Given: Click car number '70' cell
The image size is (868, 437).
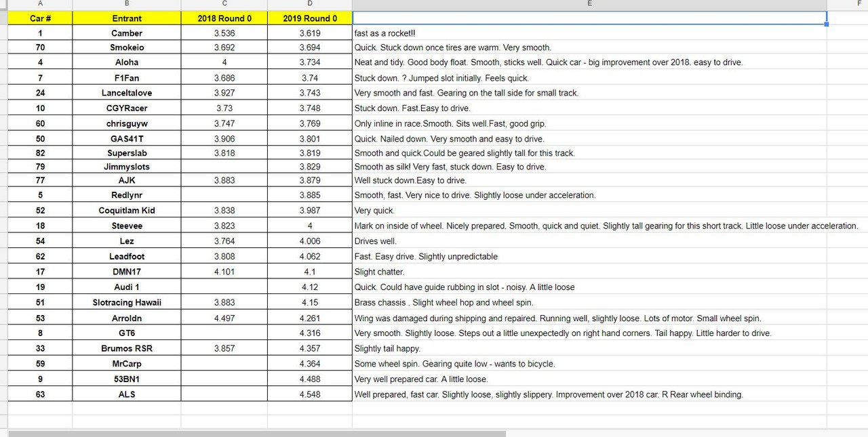Looking at the screenshot, I should pyautogui.click(x=40, y=47).
